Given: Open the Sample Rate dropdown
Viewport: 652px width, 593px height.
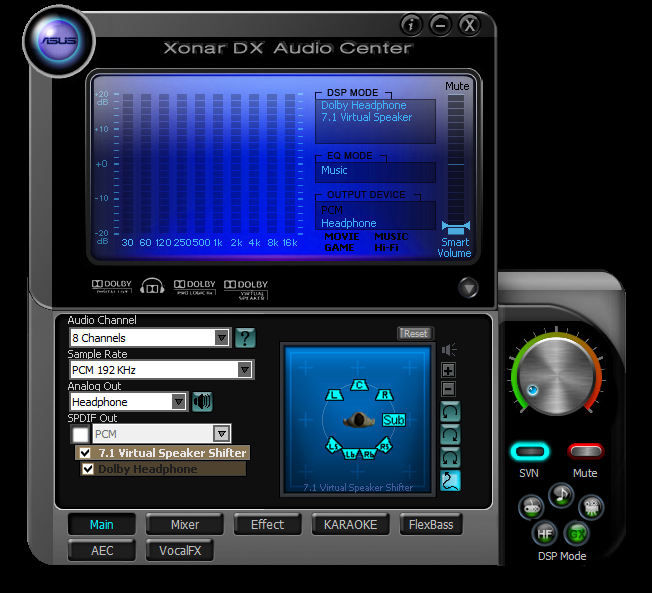Looking at the screenshot, I should [244, 370].
